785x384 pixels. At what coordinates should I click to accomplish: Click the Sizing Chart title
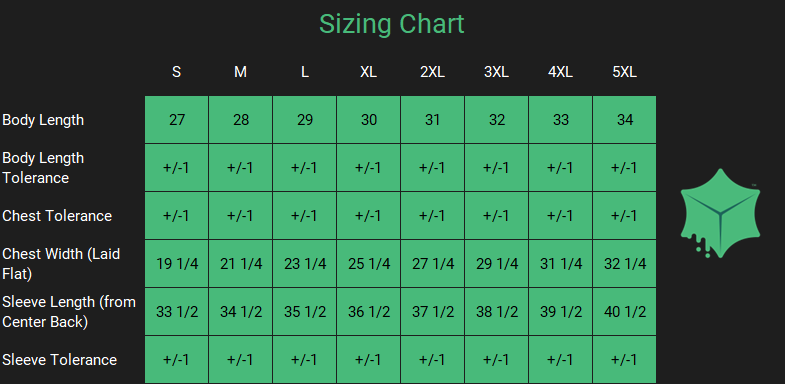click(x=392, y=24)
